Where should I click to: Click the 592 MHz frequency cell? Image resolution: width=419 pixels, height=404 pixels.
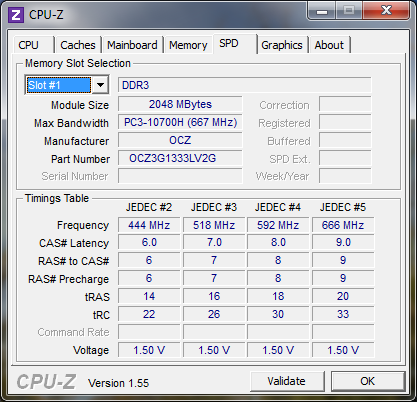(278, 225)
